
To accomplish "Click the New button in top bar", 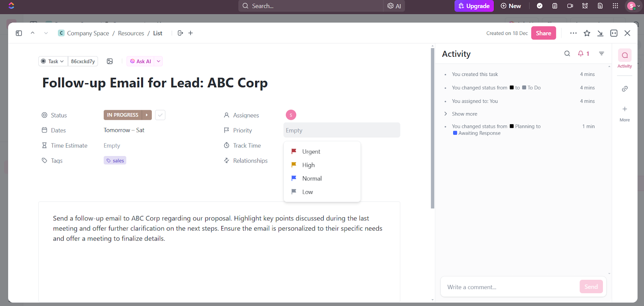I will coord(511,6).
